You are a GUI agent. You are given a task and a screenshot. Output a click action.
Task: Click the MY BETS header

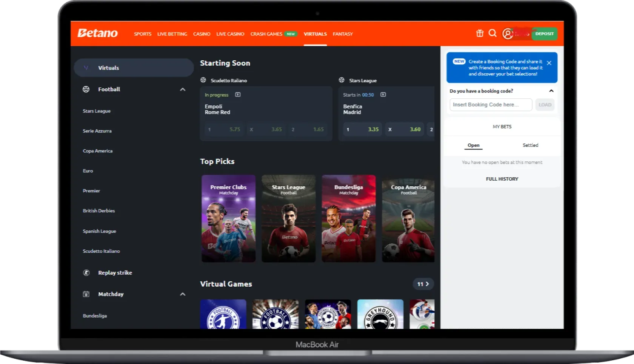tap(502, 127)
